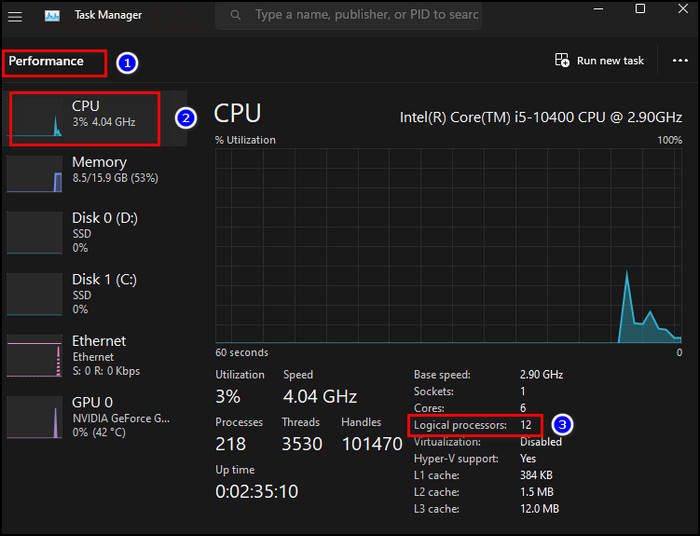
Task: Click the Virtualization Disabled value
Action: 541,442
